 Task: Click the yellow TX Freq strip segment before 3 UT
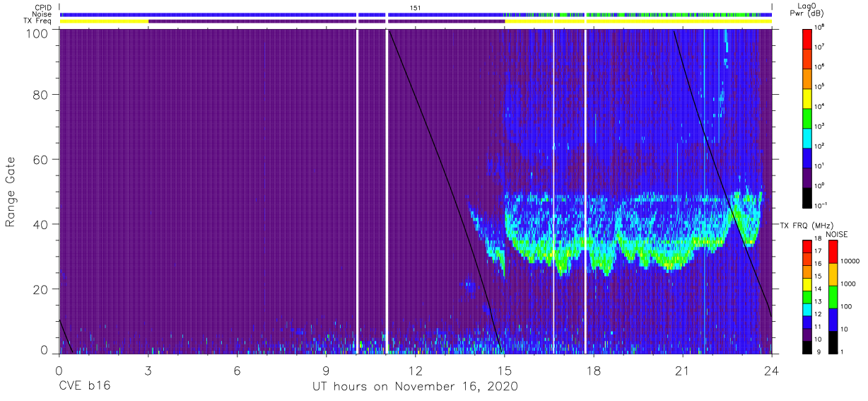coord(104,21)
